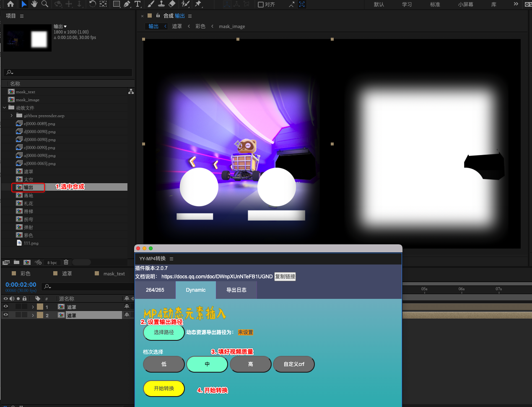Viewport: 532px width, 407px height.
Task: Select the Eraser tool
Action: click(172, 4)
